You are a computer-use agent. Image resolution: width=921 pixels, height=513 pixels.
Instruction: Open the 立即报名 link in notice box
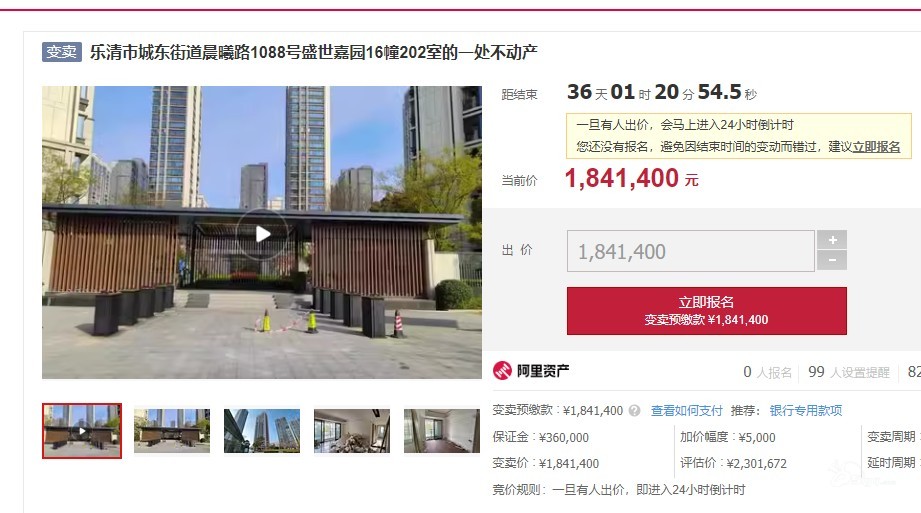pyautogui.click(x=876, y=147)
